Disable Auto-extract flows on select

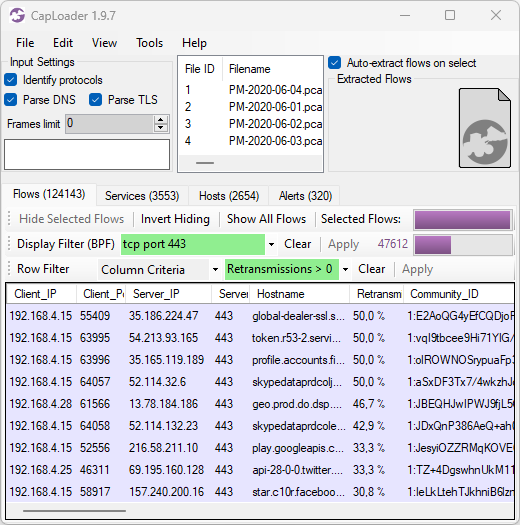[335, 63]
